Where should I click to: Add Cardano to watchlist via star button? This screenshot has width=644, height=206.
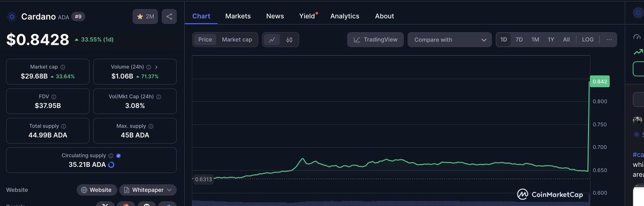(x=145, y=17)
